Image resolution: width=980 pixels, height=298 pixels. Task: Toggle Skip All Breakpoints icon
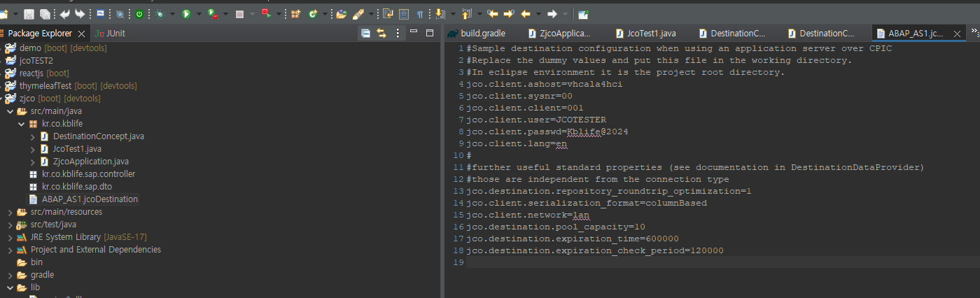coord(120,14)
